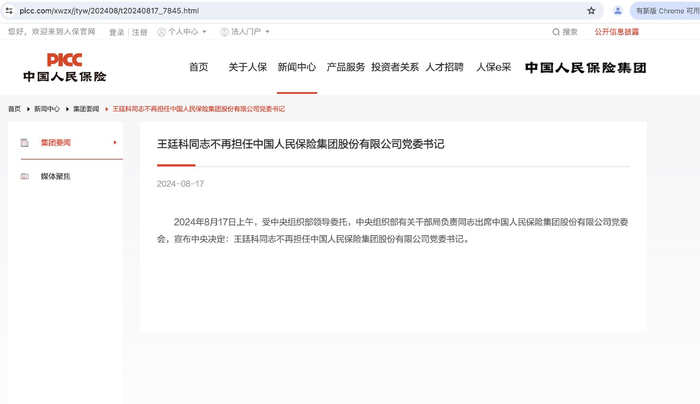This screenshot has height=404, width=700.
Task: Click 新闻中心 in the breadcrumb
Action: (47, 109)
